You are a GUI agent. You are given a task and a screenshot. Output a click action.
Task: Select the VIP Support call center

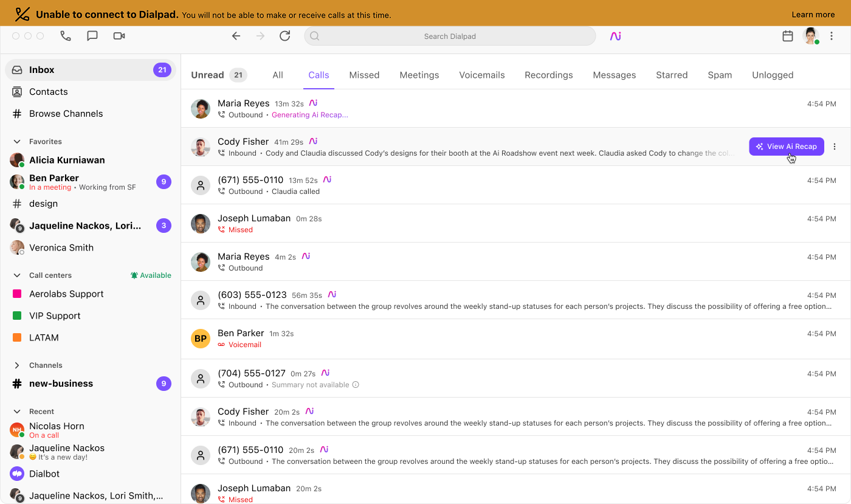click(x=91, y=316)
